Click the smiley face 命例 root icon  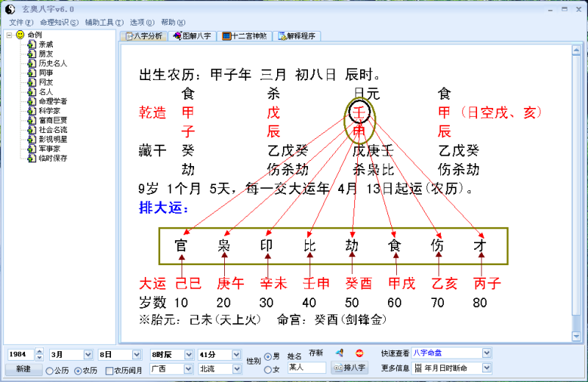[21, 35]
